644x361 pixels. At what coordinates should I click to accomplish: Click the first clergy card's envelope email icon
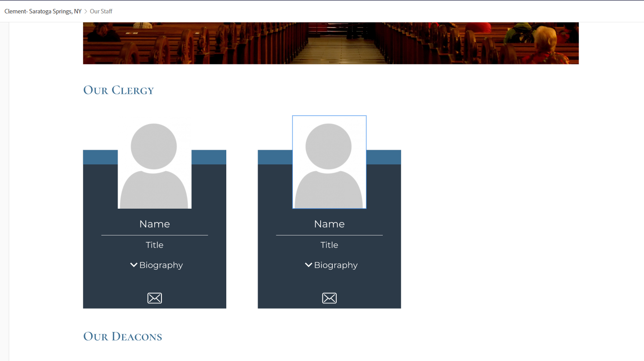click(x=154, y=298)
